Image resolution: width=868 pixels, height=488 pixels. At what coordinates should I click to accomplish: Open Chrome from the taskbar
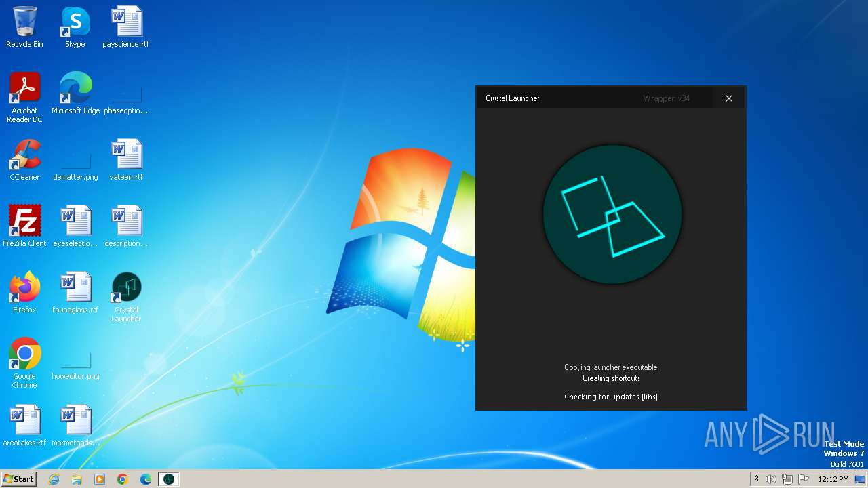pyautogui.click(x=123, y=479)
